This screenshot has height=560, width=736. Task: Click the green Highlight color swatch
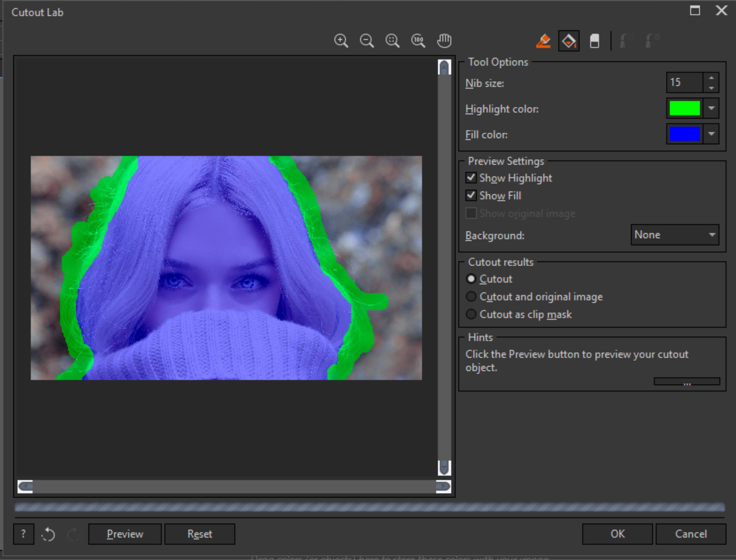pyautogui.click(x=684, y=108)
